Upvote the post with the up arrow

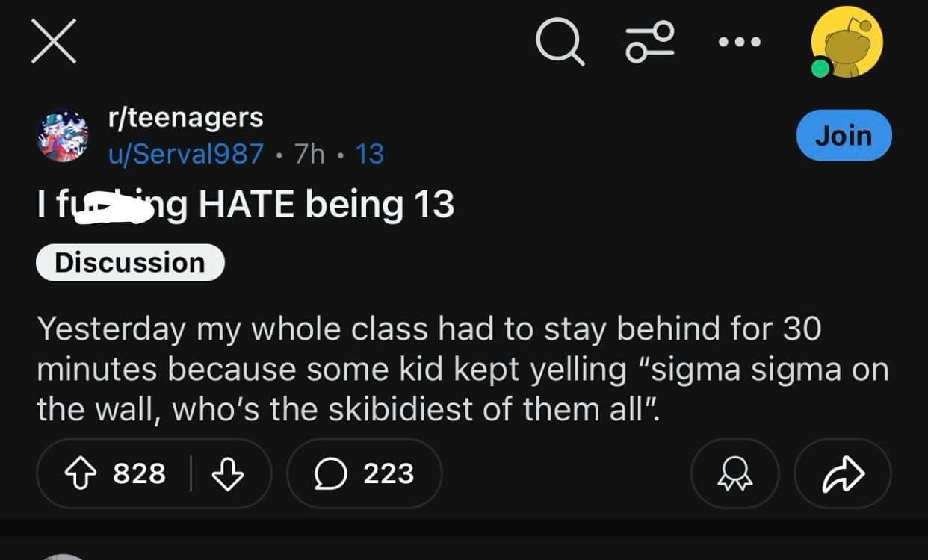click(x=81, y=474)
